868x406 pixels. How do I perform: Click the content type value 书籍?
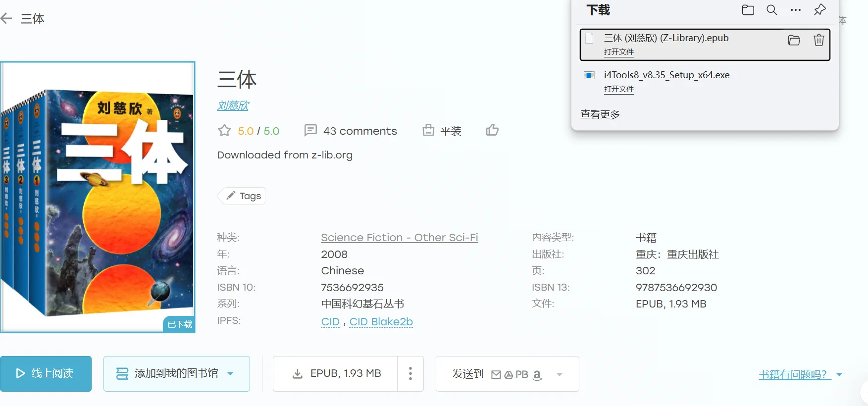646,238
